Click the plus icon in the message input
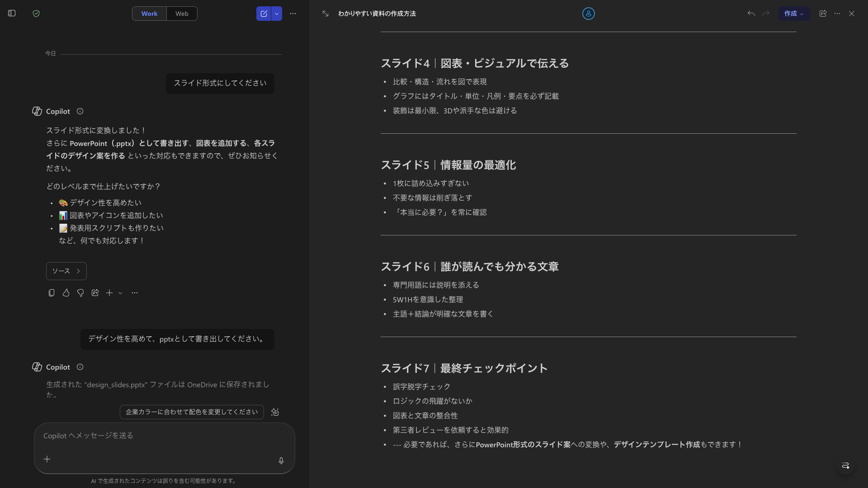The width and height of the screenshot is (868, 488). tap(47, 459)
